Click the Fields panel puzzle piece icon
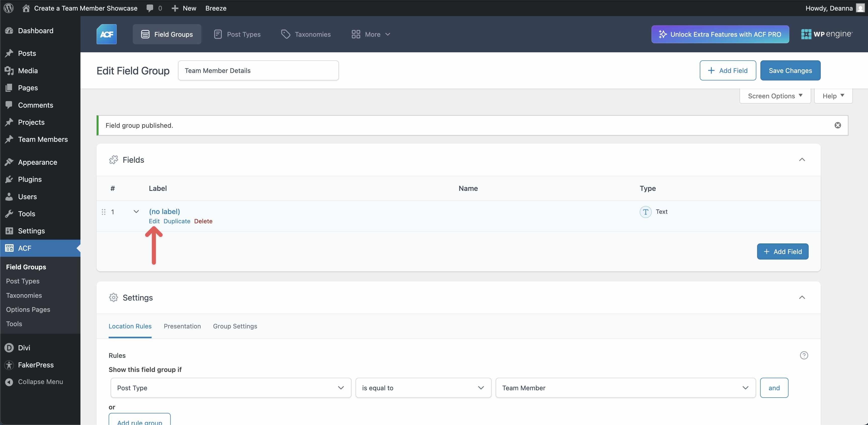Viewport: 868px width, 425px height. 114,160
